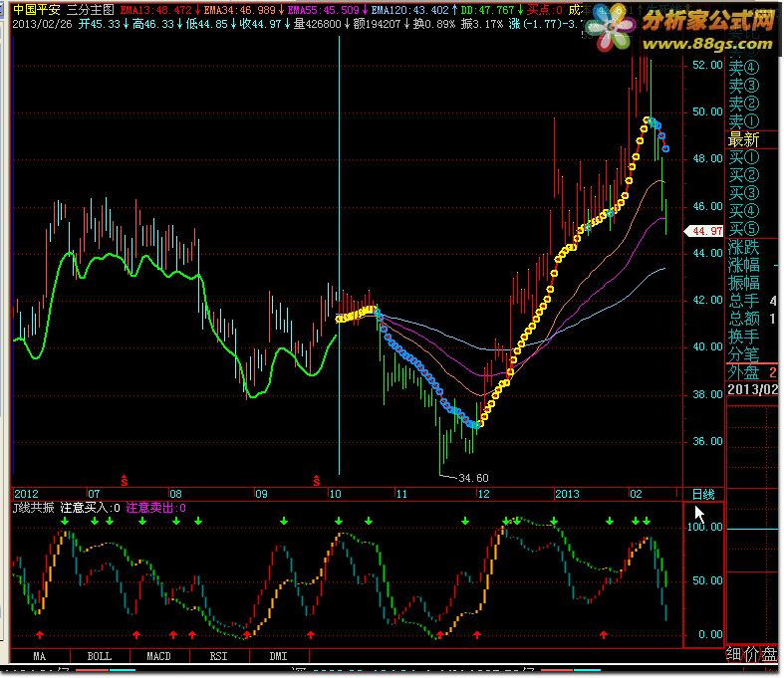Viewport: 784px width, 678px height.
Task: Select the 卖② order row
Action: click(x=744, y=103)
